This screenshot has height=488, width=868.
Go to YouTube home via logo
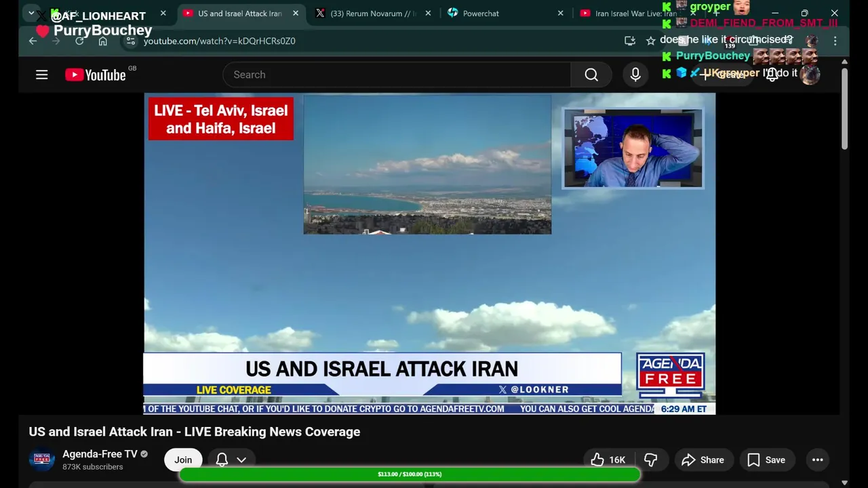pos(96,75)
